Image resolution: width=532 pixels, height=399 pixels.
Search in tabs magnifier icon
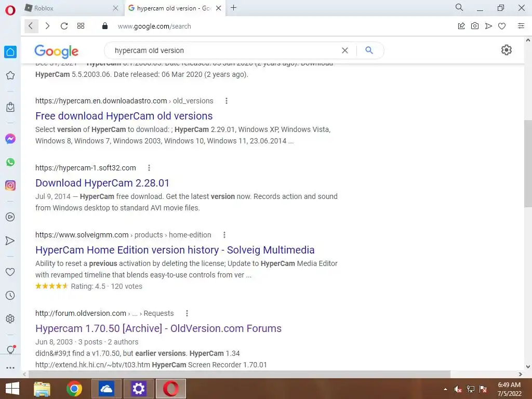click(x=459, y=7)
